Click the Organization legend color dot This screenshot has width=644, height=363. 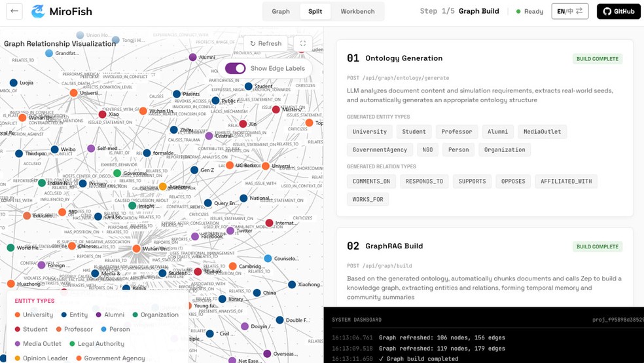135,315
